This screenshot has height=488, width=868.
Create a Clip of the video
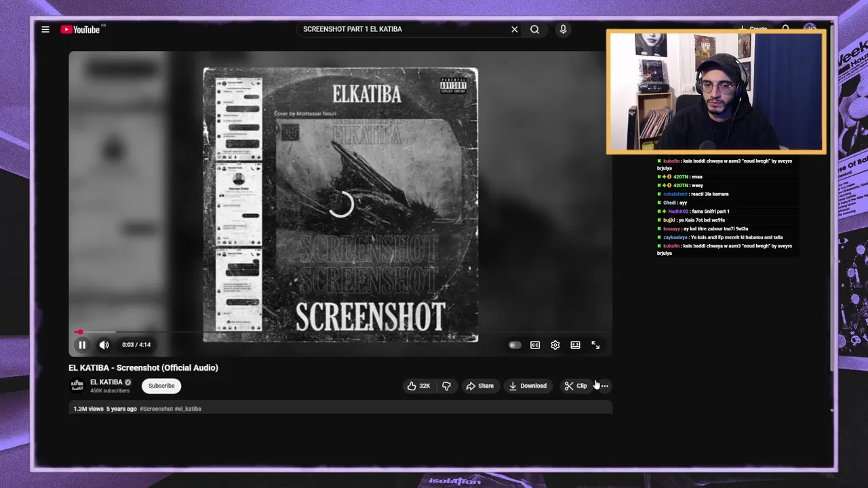click(576, 386)
